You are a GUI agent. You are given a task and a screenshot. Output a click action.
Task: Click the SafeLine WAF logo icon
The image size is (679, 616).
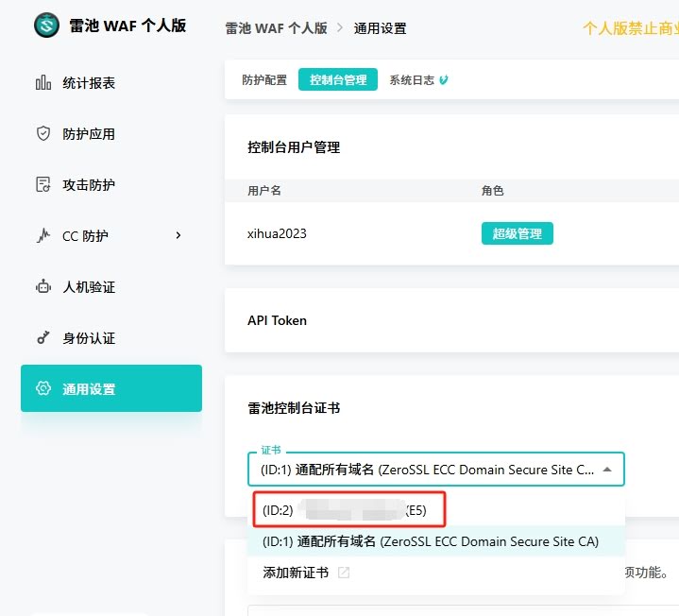coord(46,26)
